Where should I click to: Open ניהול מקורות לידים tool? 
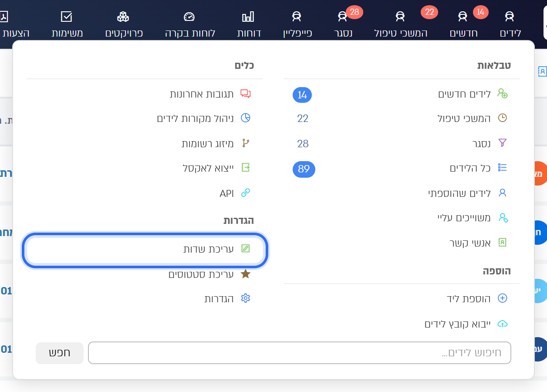coord(196,118)
